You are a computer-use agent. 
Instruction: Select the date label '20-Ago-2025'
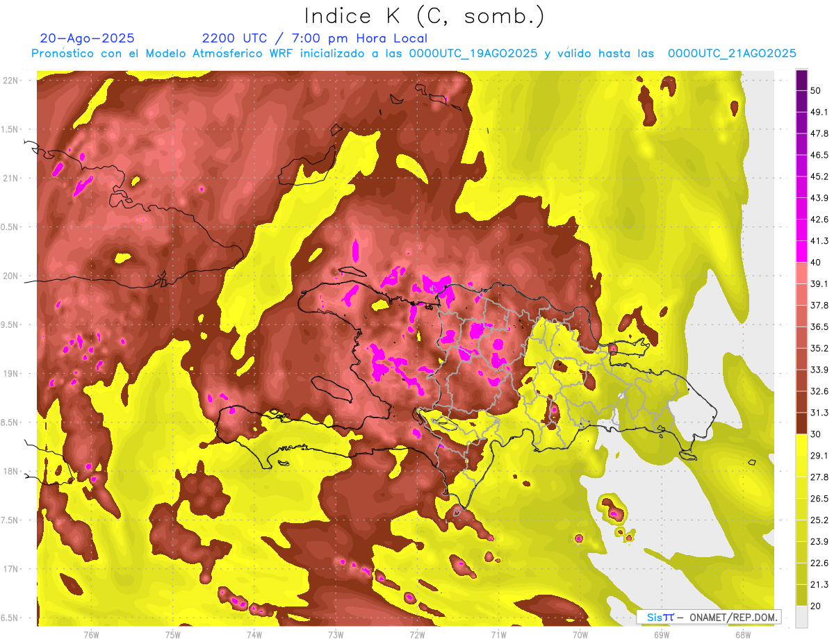(x=88, y=38)
